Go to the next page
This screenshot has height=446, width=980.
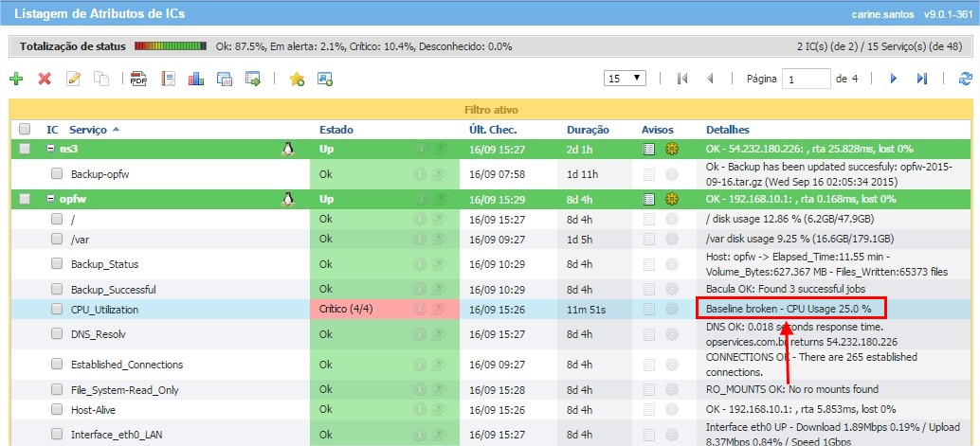tap(893, 79)
